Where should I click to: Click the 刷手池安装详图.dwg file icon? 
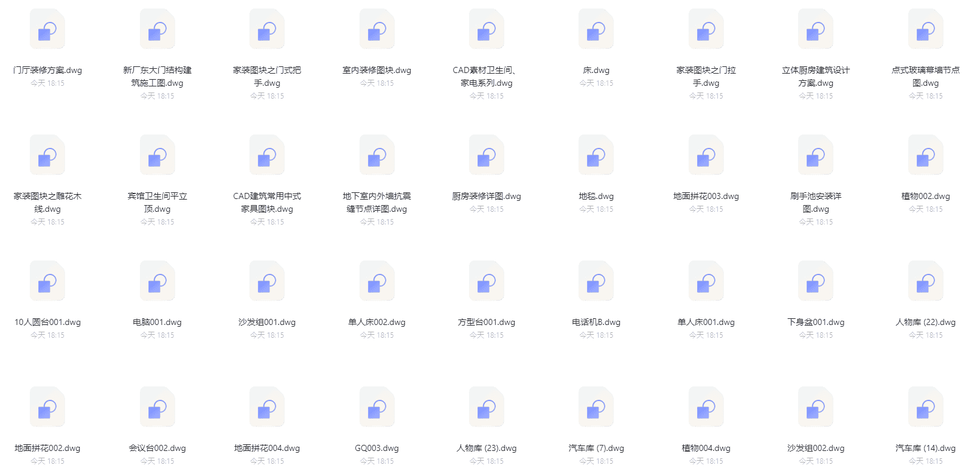(x=816, y=155)
